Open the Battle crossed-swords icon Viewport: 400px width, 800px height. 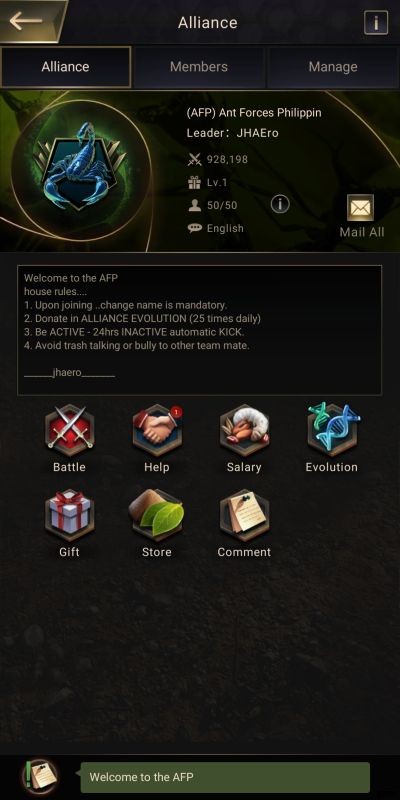(x=69, y=431)
